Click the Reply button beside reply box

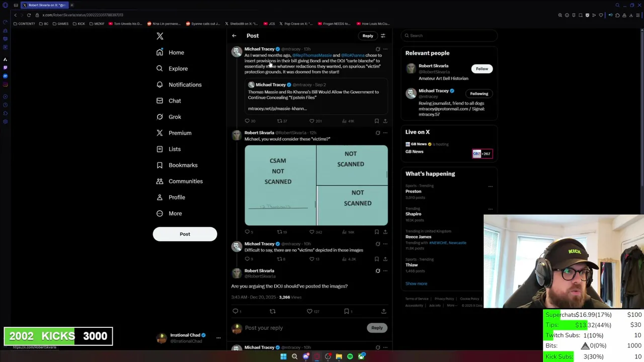377,328
